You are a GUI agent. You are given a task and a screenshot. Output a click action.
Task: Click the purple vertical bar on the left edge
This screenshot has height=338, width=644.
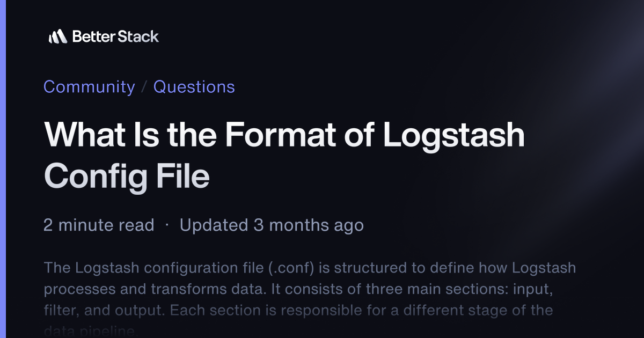(x=3, y=169)
